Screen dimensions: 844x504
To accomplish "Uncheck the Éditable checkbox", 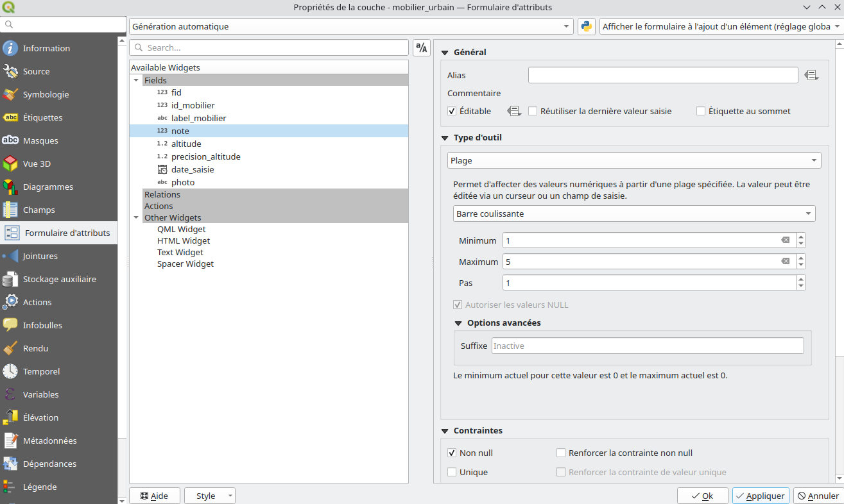I will coord(452,111).
